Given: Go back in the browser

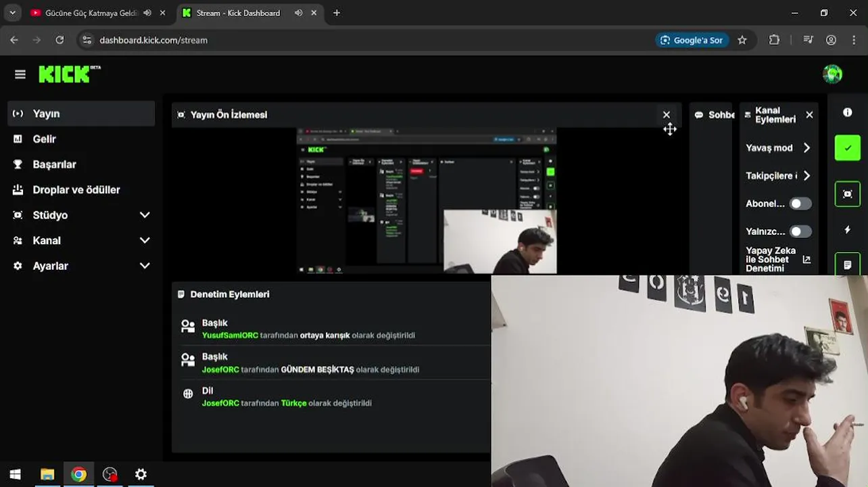Looking at the screenshot, I should [14, 40].
